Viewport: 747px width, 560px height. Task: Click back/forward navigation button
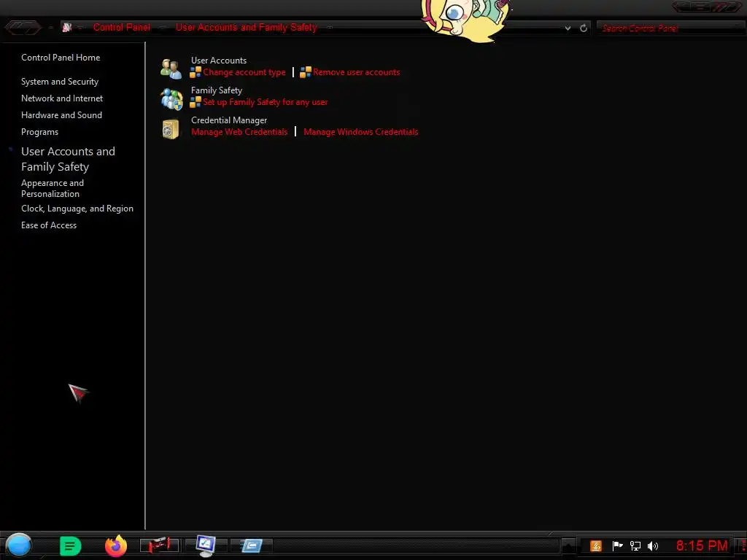point(23,28)
